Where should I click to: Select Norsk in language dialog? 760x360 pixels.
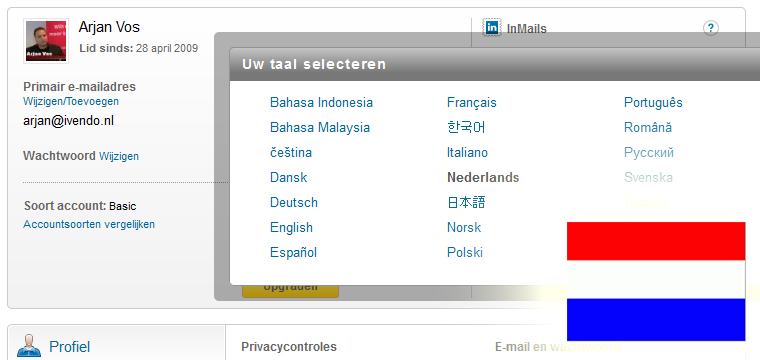tap(464, 227)
